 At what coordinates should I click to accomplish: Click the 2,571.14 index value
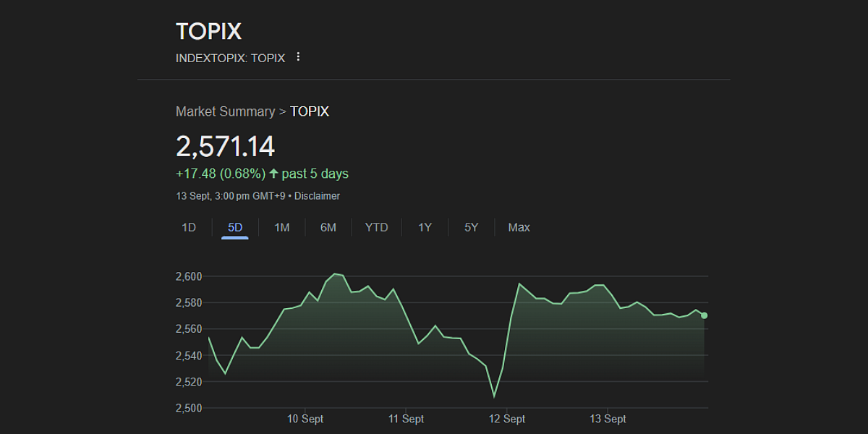(226, 147)
